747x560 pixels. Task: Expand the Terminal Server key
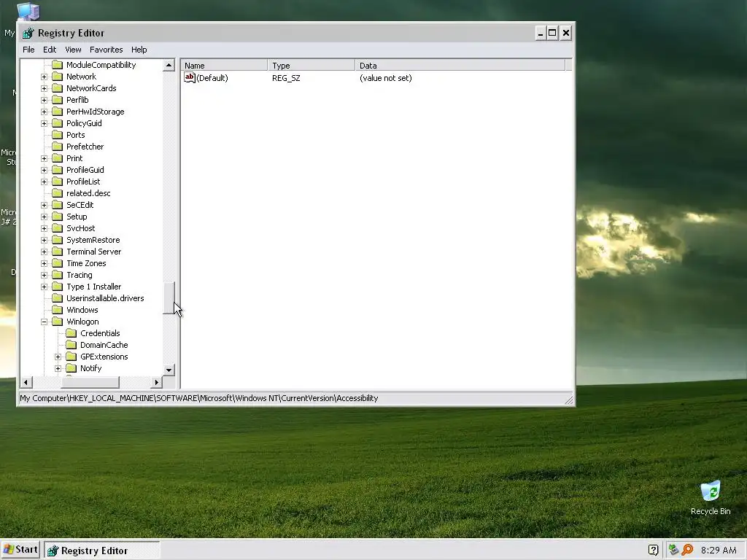tap(44, 252)
